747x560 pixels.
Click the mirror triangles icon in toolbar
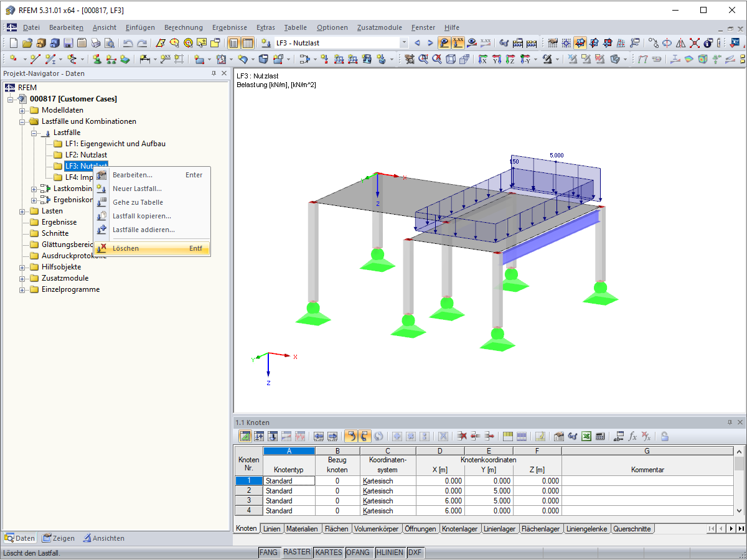click(680, 43)
